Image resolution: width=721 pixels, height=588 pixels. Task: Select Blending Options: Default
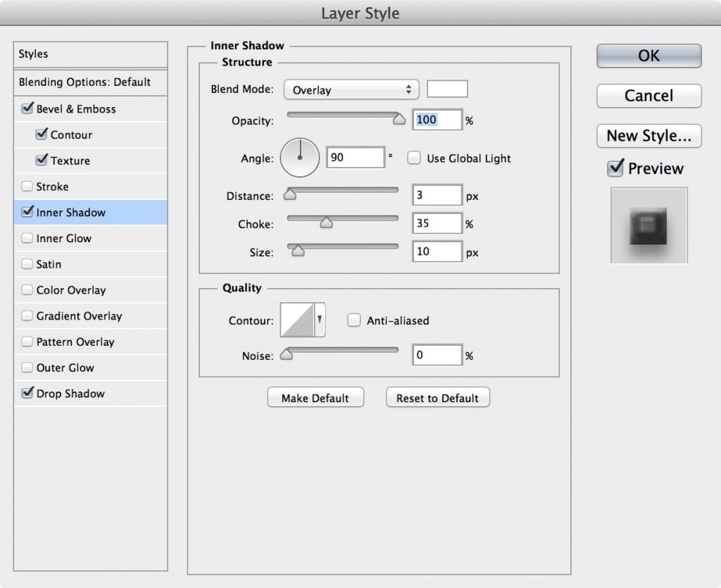pyautogui.click(x=84, y=82)
